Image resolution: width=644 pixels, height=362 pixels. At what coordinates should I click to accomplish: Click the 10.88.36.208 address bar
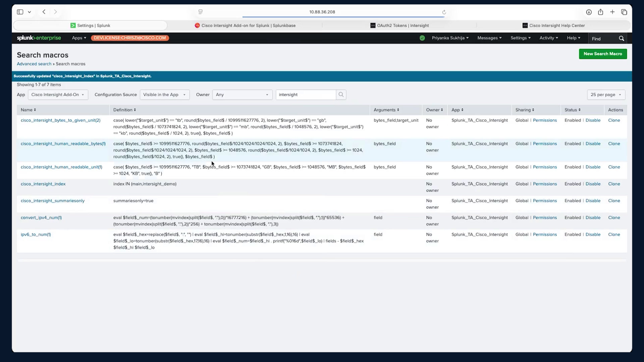coord(322,12)
